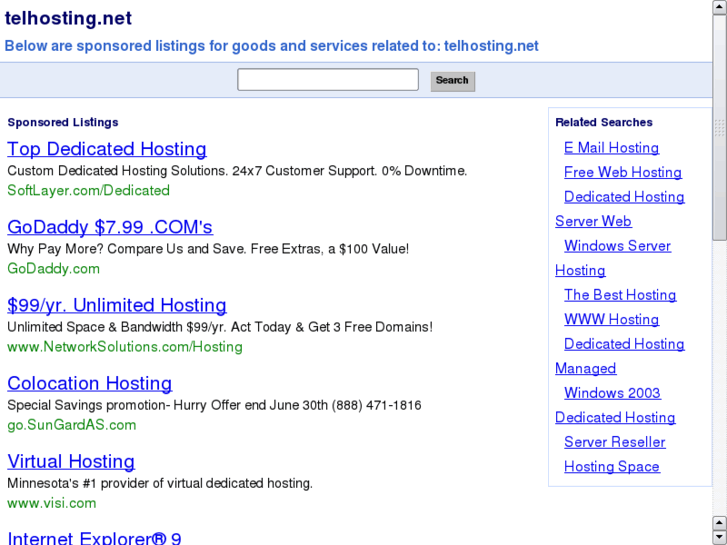Select the E Mail Hosting related search

pyautogui.click(x=611, y=147)
